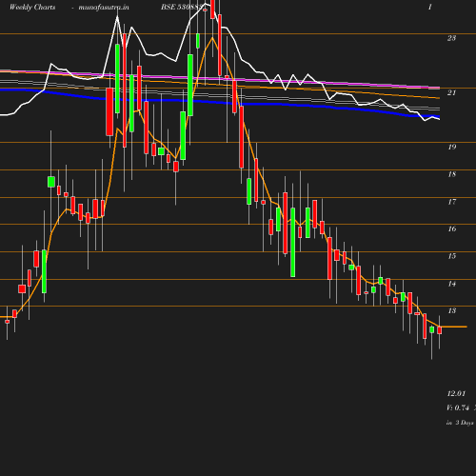Image resolution: width=476 pixels, height=476 pixels.
Task: Select the 15 price axis label
Action: (452, 256)
